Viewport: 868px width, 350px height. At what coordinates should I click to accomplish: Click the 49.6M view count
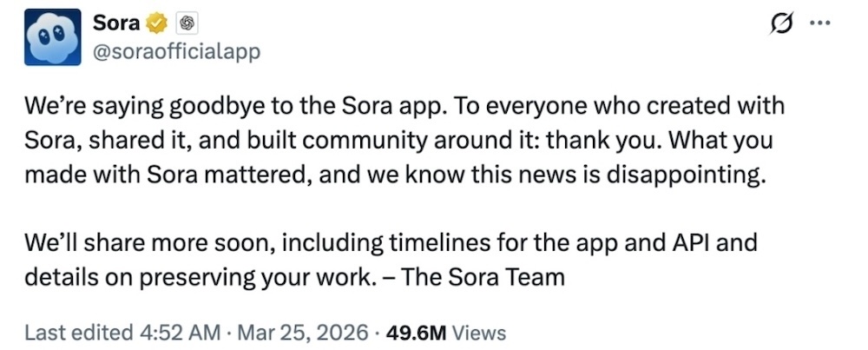pos(417,333)
